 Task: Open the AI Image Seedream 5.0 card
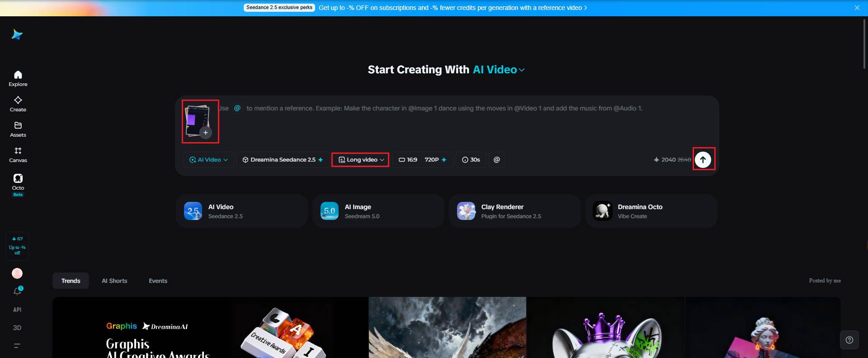pos(378,211)
